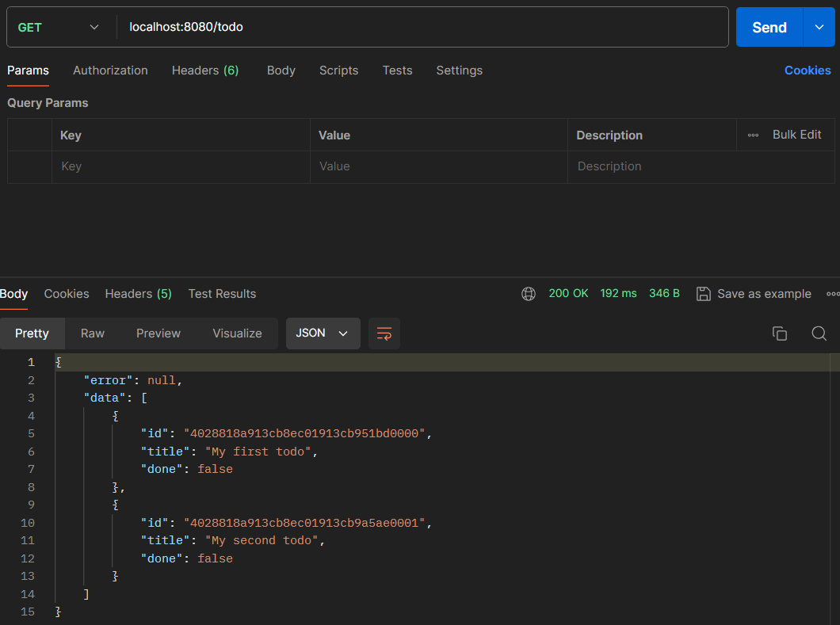This screenshot has height=625, width=840.
Task: Switch to the Params tab
Action: [x=28, y=71]
